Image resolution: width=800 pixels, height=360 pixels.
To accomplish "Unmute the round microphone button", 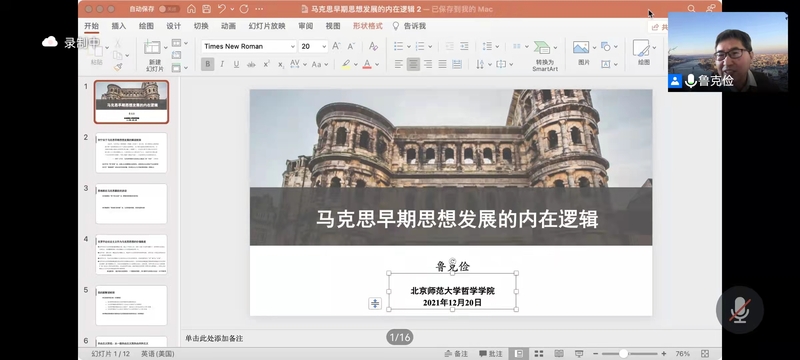I will coord(739,310).
